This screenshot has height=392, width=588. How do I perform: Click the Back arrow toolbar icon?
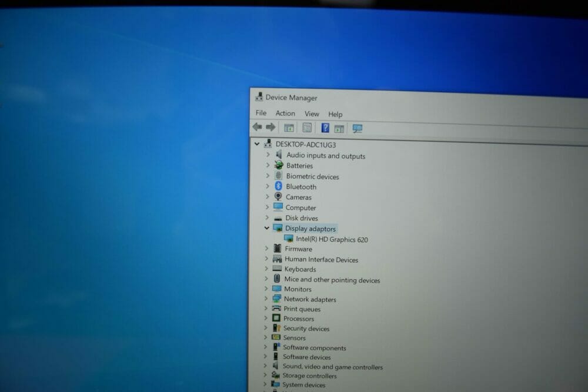click(x=258, y=127)
